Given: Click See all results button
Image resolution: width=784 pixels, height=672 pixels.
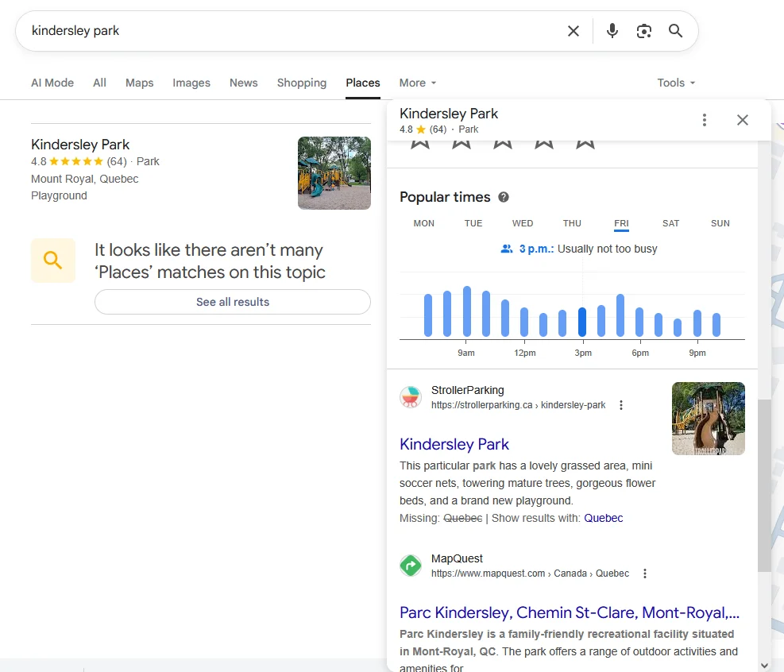Looking at the screenshot, I should (x=233, y=302).
